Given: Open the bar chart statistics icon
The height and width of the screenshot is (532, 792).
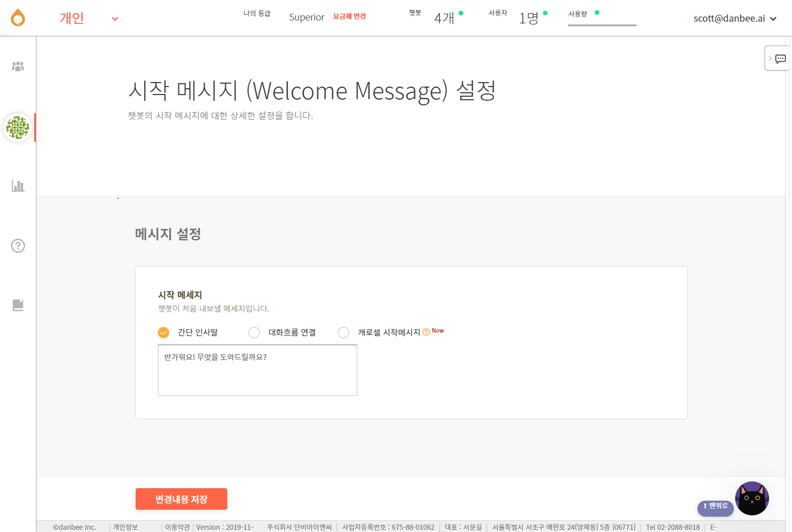Looking at the screenshot, I should point(18,186).
